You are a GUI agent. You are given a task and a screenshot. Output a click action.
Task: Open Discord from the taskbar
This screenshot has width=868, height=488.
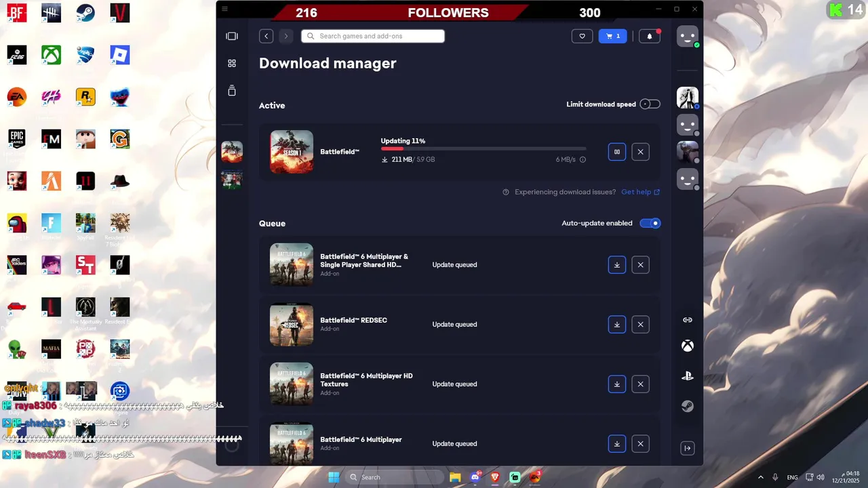[475, 477]
